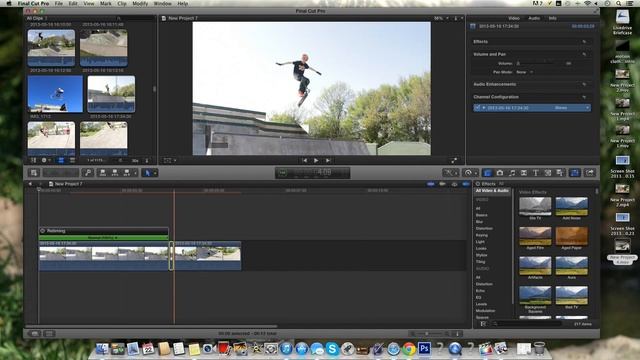Expand the audio channel disclosure triangle
Image resolution: width=640 pixels, height=360 pixels.
click(484, 108)
